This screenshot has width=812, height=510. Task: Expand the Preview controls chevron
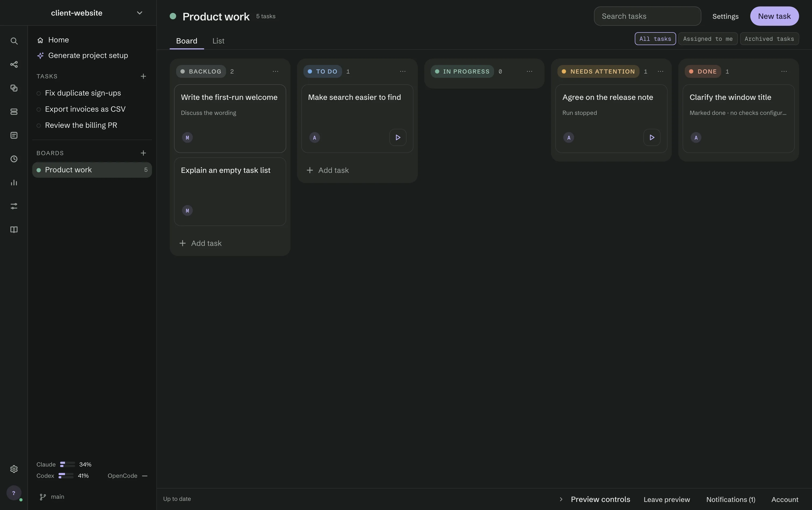coord(561,499)
